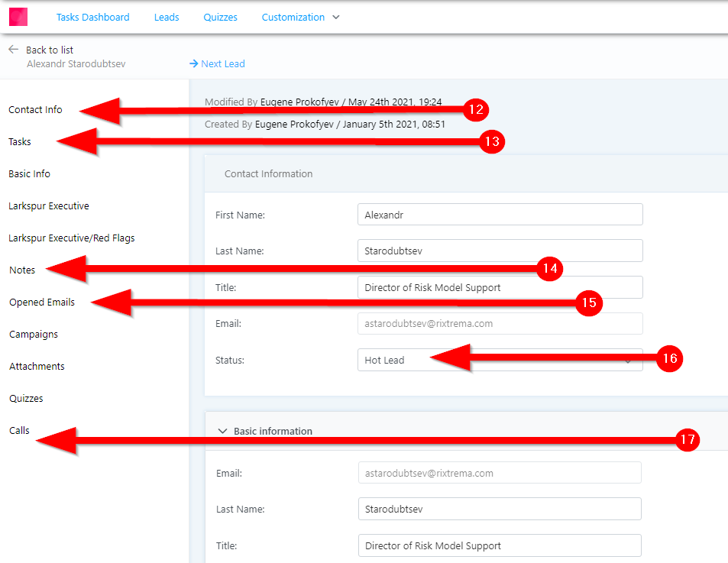Click the pink app logo icon

point(18,17)
